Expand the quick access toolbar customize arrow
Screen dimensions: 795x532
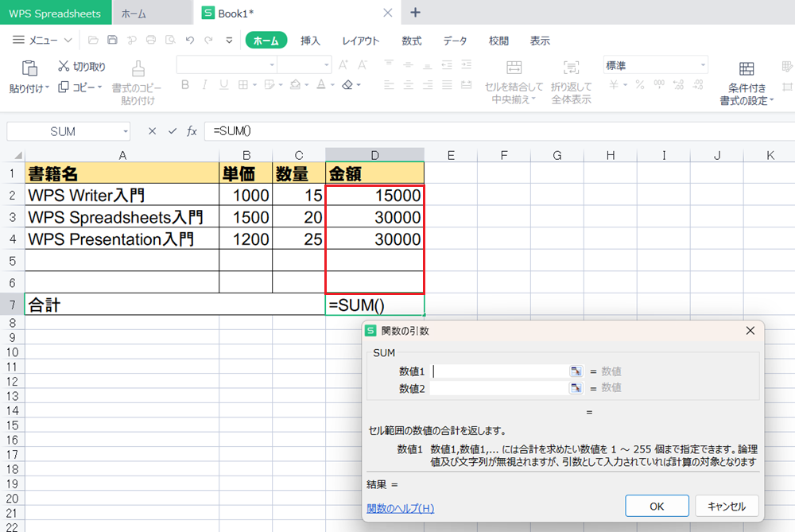tap(229, 40)
